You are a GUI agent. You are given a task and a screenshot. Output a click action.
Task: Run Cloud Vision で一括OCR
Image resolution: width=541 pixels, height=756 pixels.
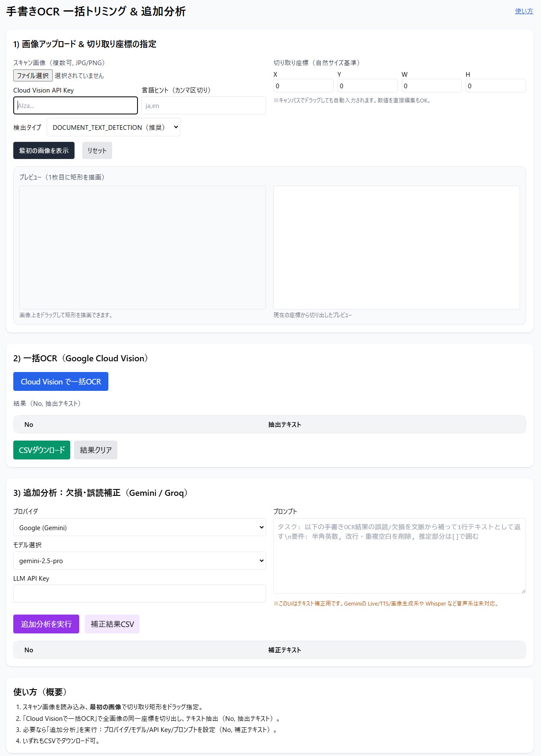[x=61, y=381]
